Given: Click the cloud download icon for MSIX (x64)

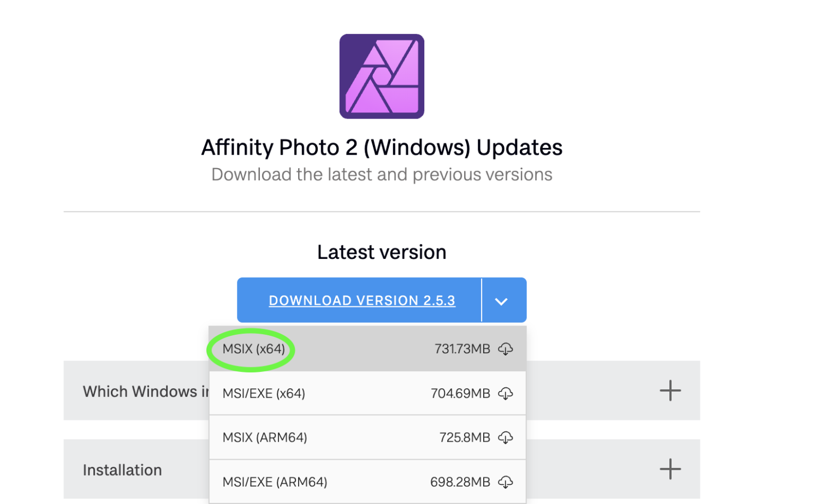Looking at the screenshot, I should coord(506,349).
